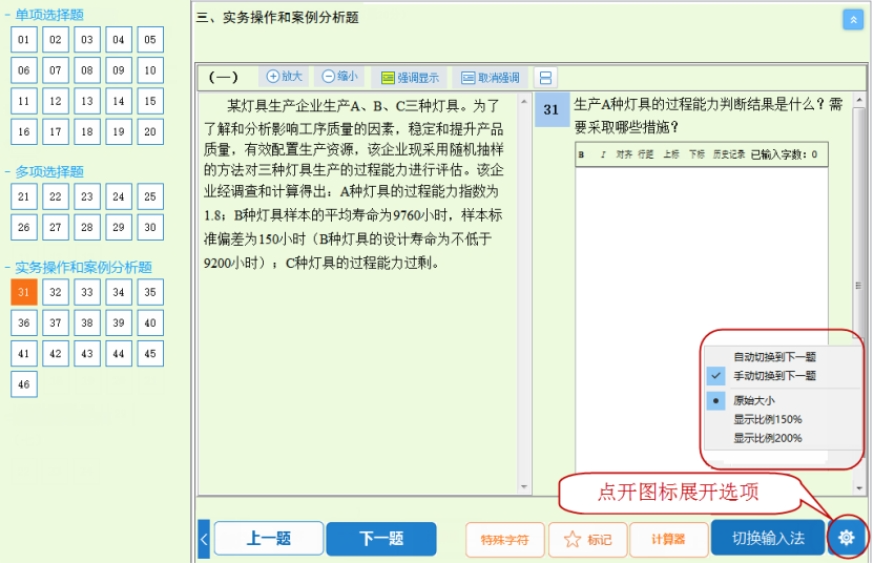Click the 缩小 zoom-out button
This screenshot has width=873, height=563.
pyautogui.click(x=340, y=77)
